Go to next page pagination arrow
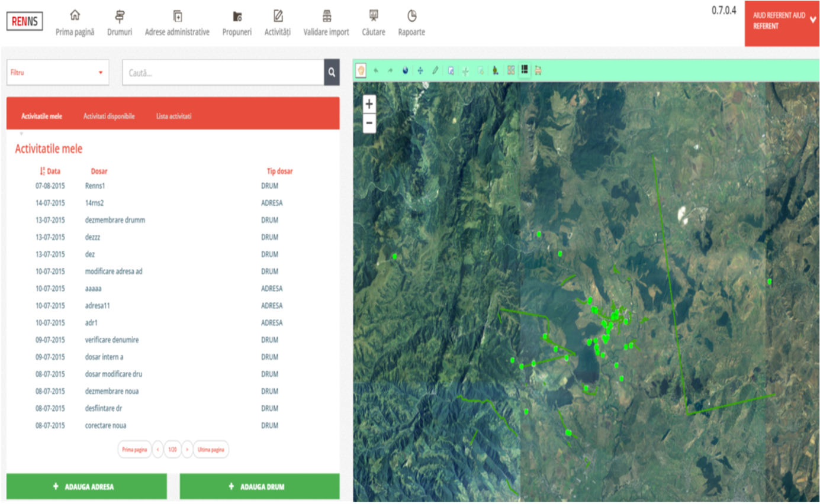The height and width of the screenshot is (504, 820). [187, 450]
